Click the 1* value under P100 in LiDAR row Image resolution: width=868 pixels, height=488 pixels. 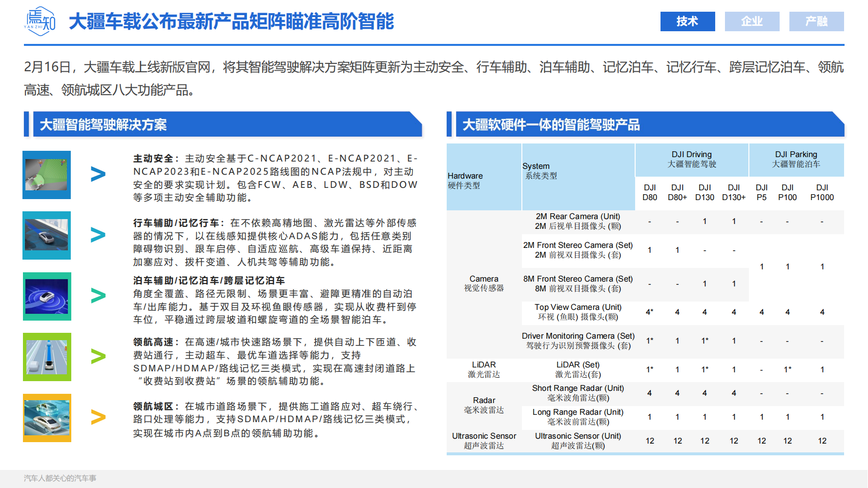787,369
